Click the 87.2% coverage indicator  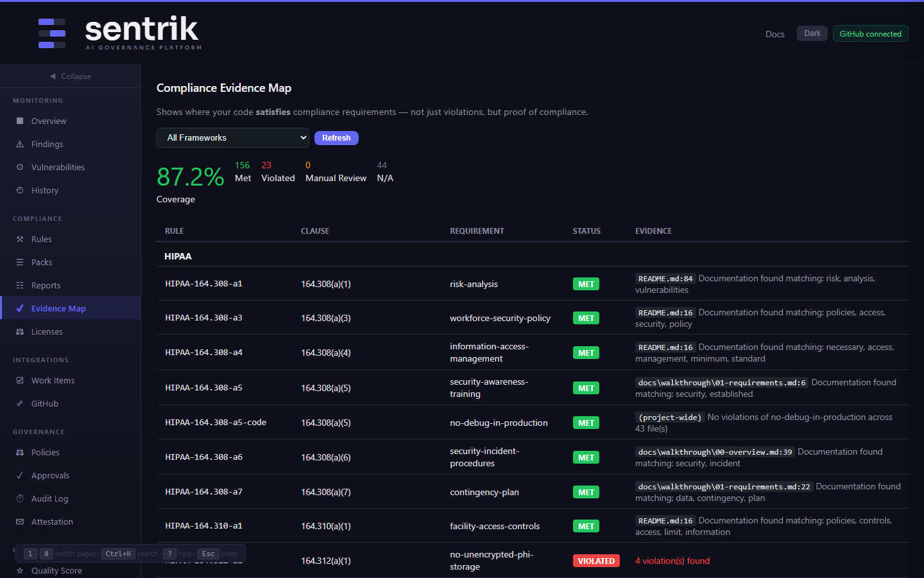tap(190, 178)
